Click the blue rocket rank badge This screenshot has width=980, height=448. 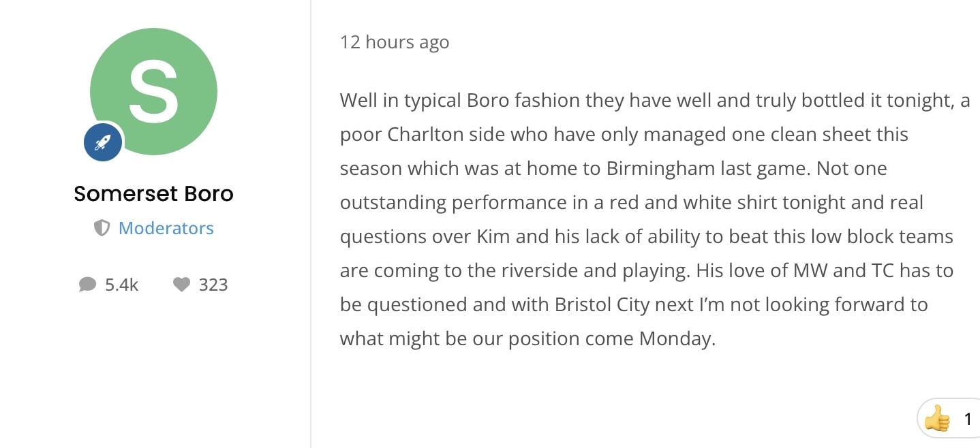click(x=103, y=142)
